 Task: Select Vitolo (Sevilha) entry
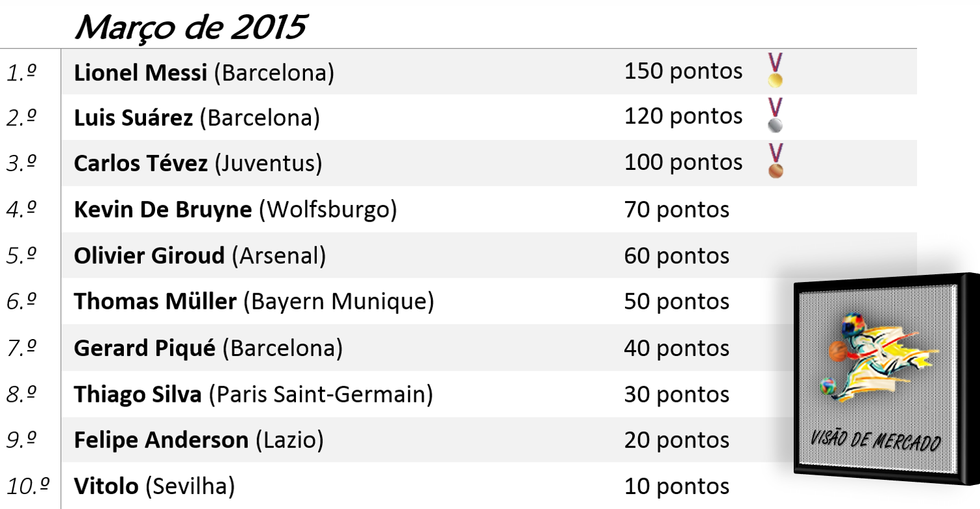coord(154,486)
